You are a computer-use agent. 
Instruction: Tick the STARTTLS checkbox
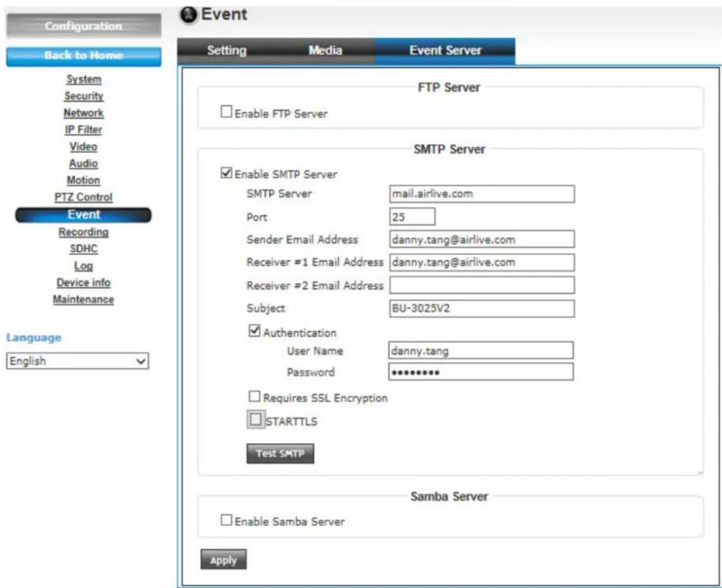(256, 420)
